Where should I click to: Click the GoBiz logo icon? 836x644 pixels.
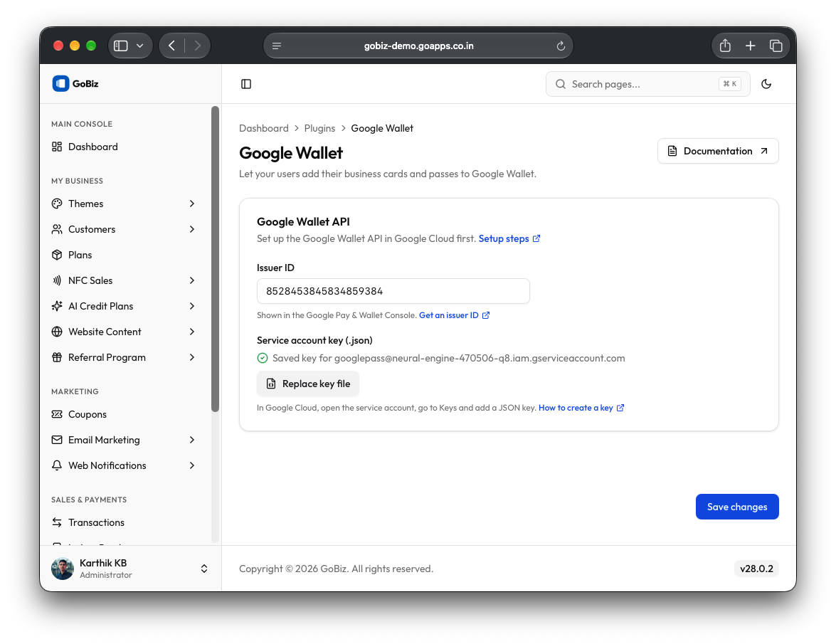coord(60,84)
